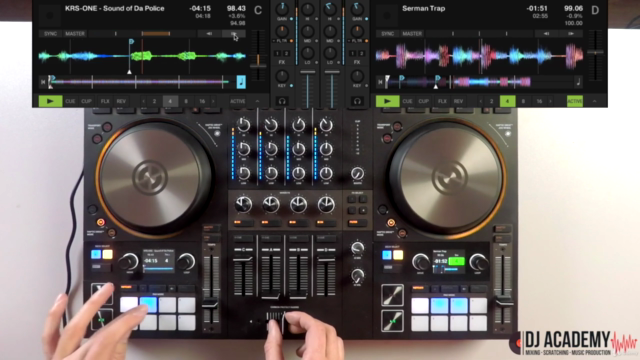The image size is (640, 360).
Task: Click CUE button on deck C
Action: 70,101
